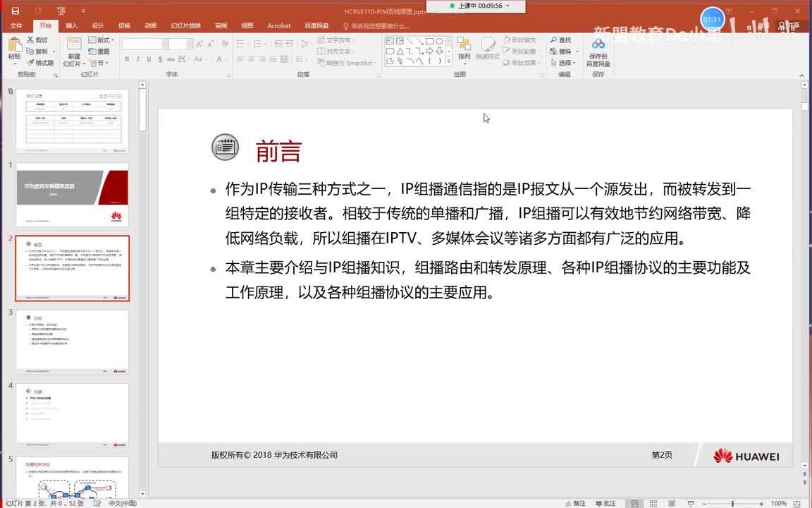812x508 pixels.
Task: Click the Tell Me search box
Action: coord(377,25)
